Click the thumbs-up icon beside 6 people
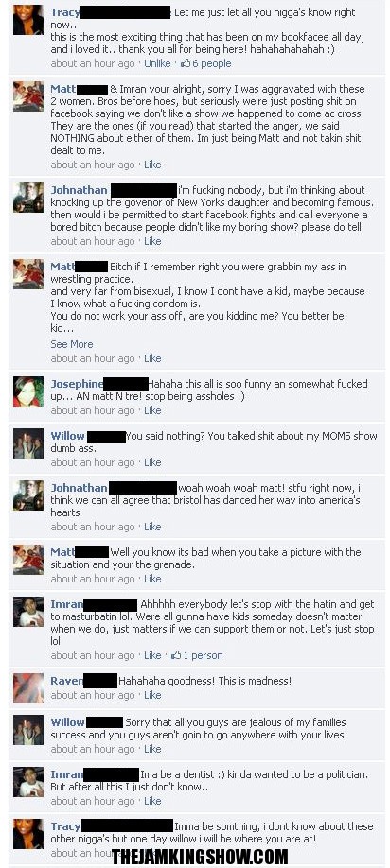The width and height of the screenshot is (390, 868). pyautogui.click(x=186, y=63)
